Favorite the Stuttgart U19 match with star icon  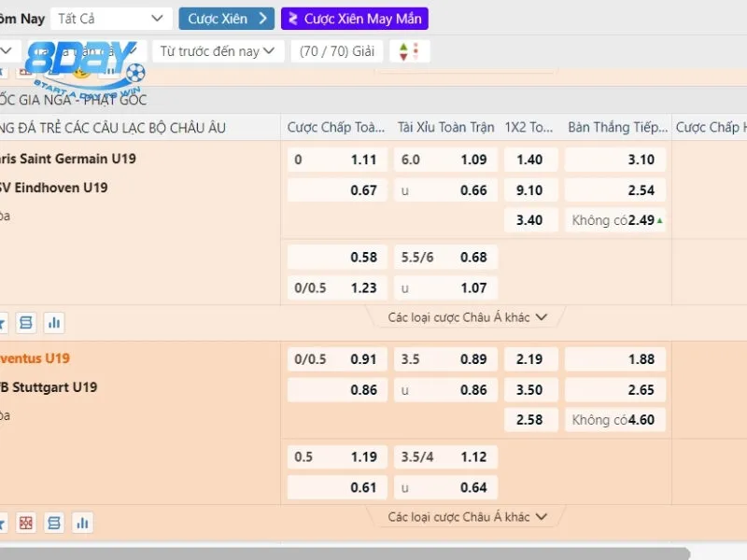tap(3, 523)
